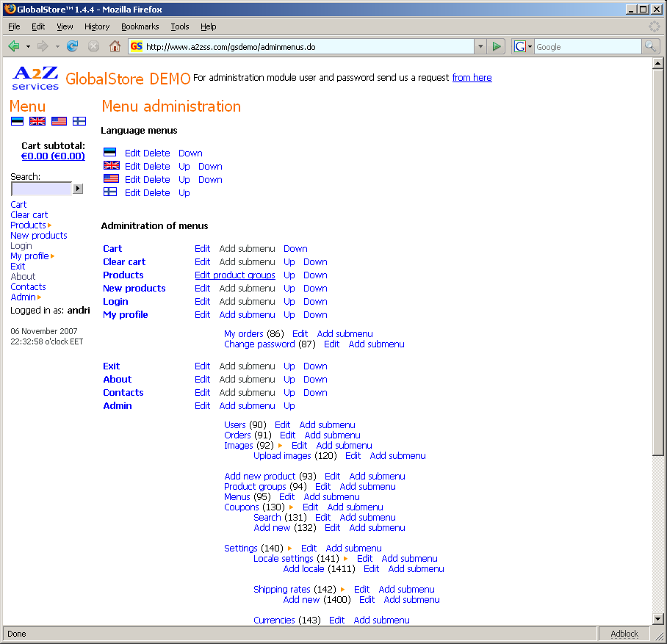The height and width of the screenshot is (644, 667).
Task: Click the browser Forward arrow button
Action: 43,46
